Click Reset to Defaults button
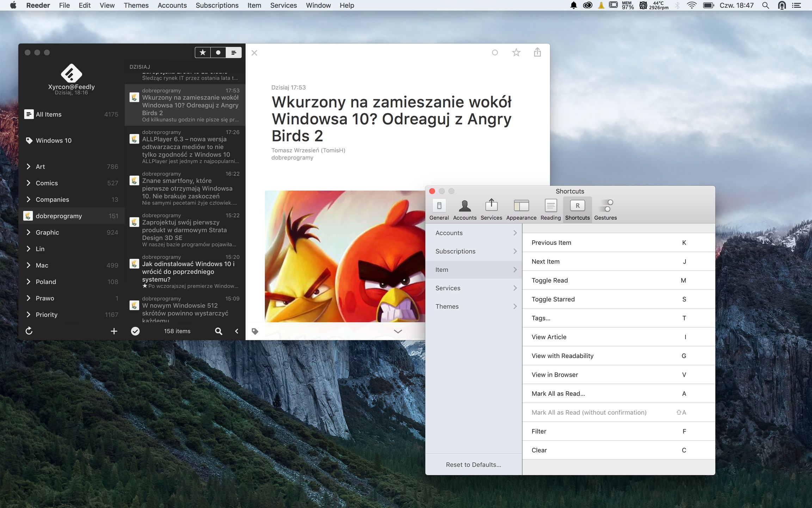This screenshot has width=812, height=508. [473, 465]
